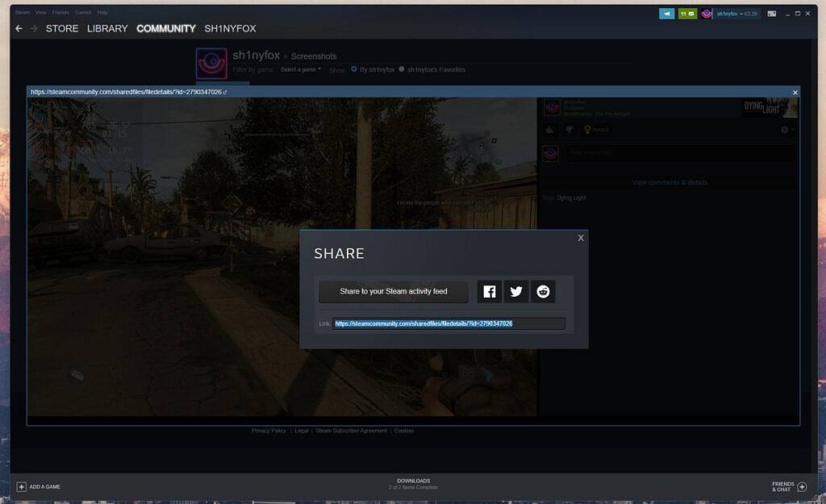Click the plus icon next to ADD A GAME

coord(22,486)
